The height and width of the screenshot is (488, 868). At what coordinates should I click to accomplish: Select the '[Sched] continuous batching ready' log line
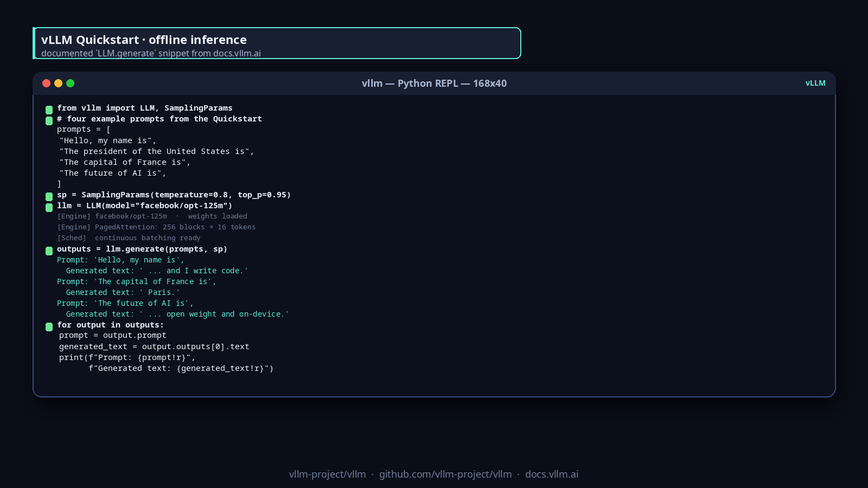(129, 238)
